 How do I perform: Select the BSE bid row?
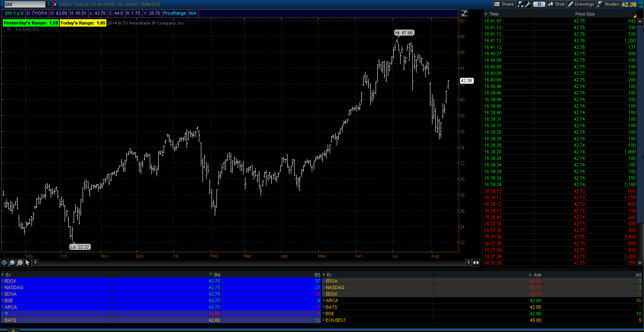coord(161,301)
